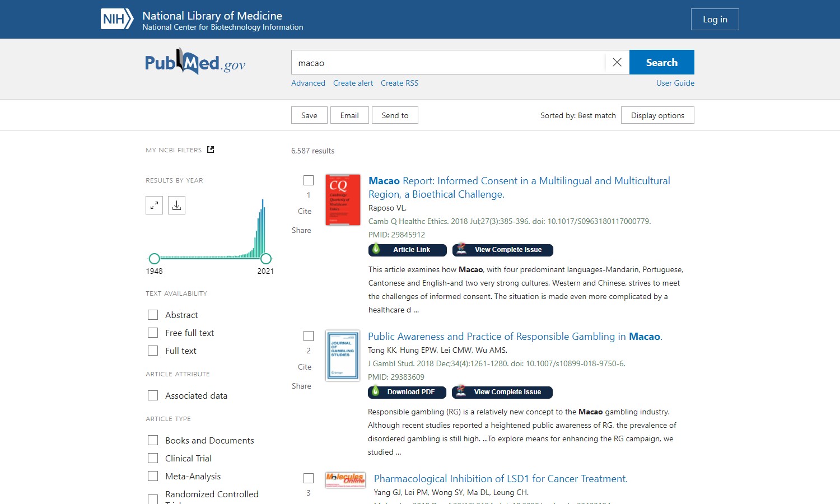Click Share under result 1
Screen dimensions: 840x504
(301, 230)
